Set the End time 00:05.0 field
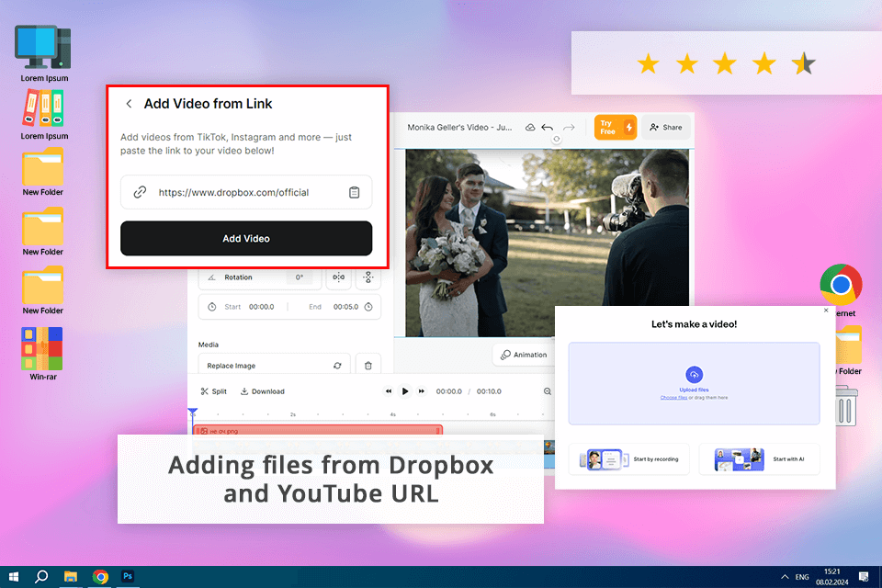Viewport: 882px width, 588px height. click(x=345, y=307)
